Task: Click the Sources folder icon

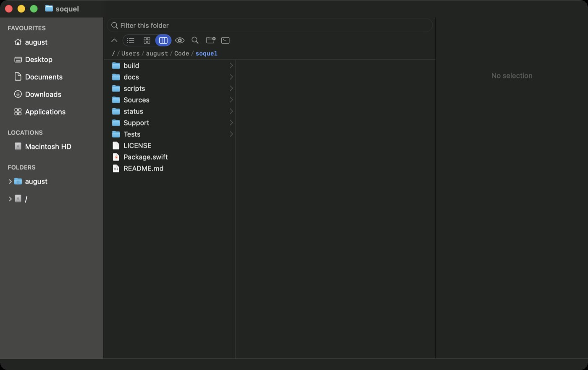Action: pyautogui.click(x=116, y=100)
